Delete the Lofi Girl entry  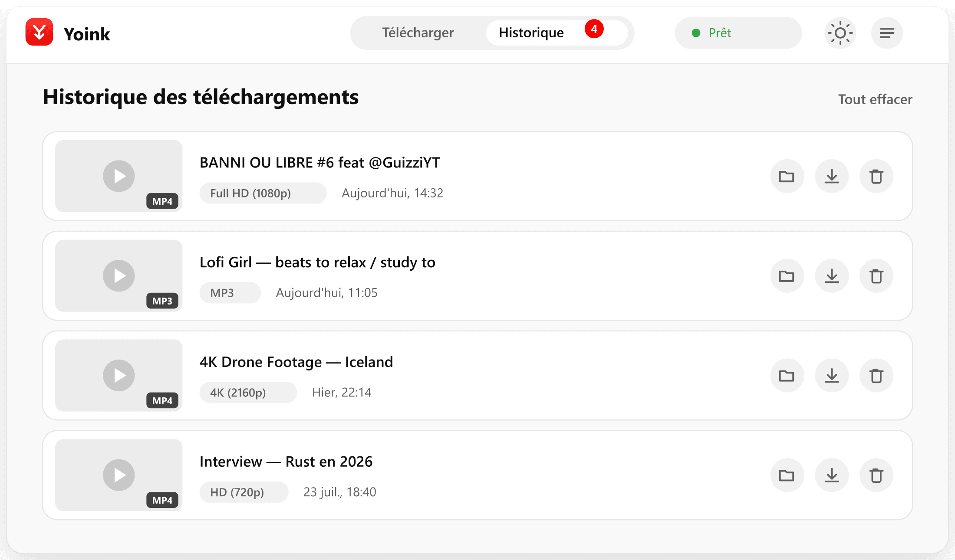876,276
